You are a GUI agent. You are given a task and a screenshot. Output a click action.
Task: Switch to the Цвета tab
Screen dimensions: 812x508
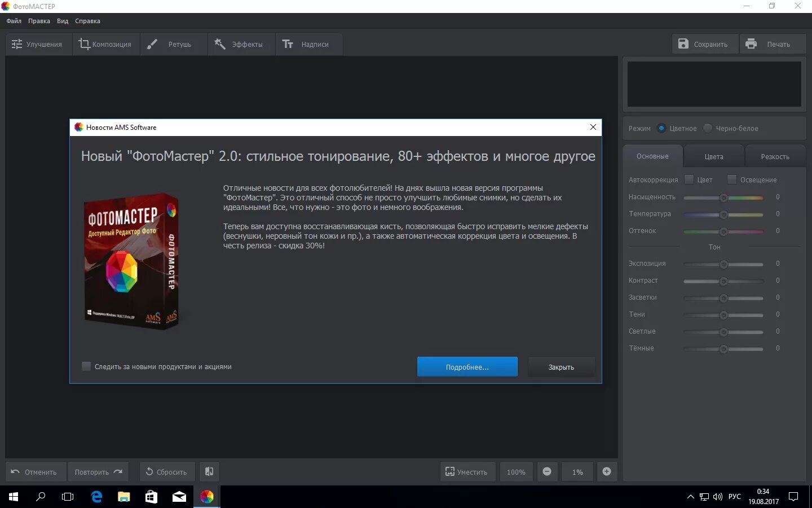coord(714,156)
